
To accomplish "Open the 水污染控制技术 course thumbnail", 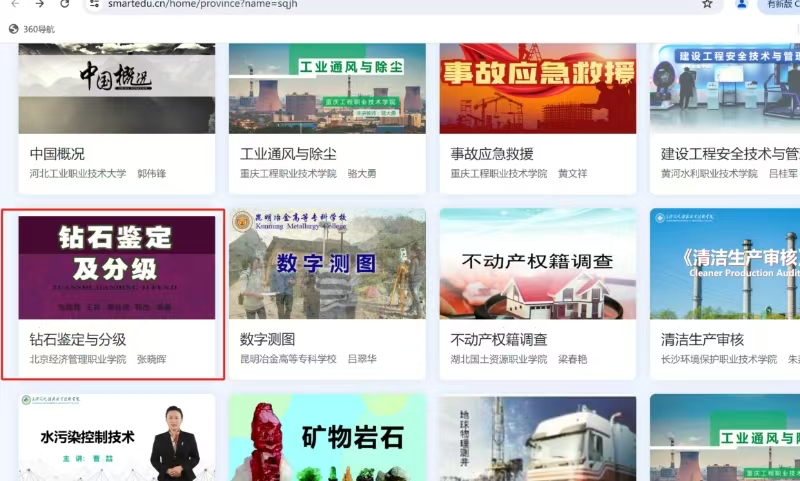I will click(x=117, y=438).
